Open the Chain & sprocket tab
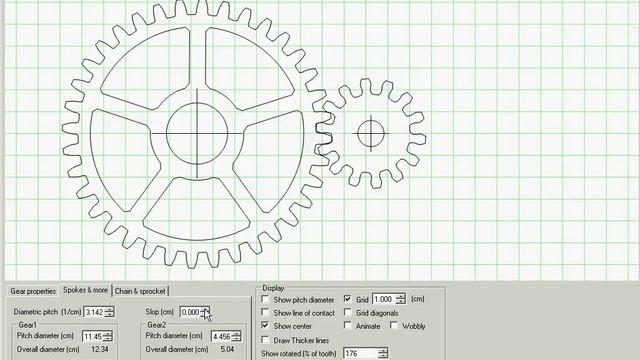The width and height of the screenshot is (640, 360). point(140,291)
